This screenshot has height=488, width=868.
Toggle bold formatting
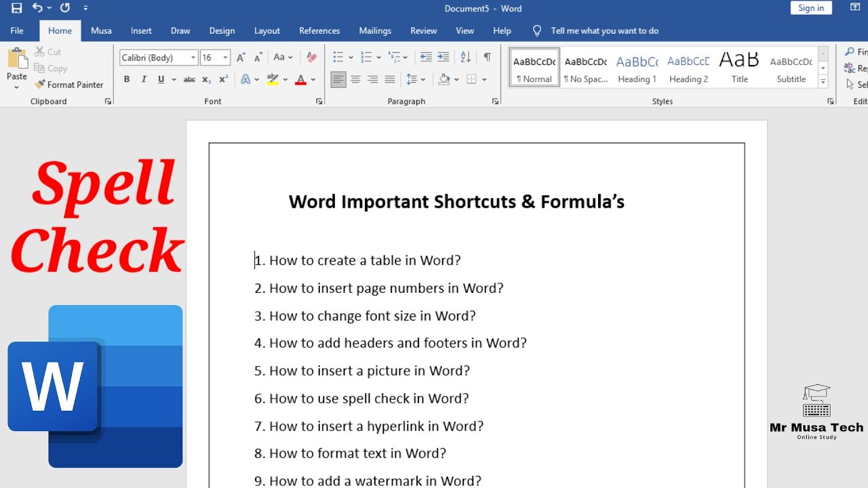click(x=127, y=79)
